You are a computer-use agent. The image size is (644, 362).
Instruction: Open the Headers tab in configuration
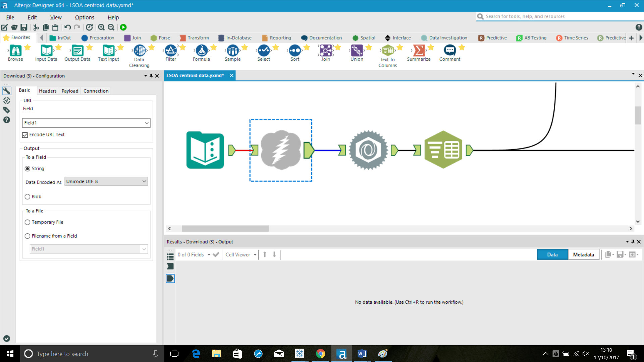(x=47, y=90)
